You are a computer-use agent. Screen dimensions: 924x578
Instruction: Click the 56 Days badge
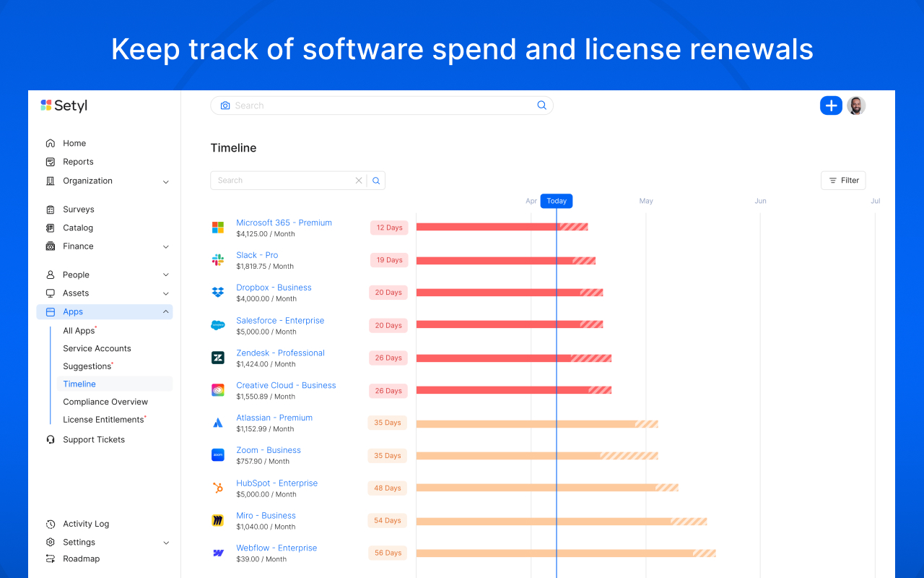tap(388, 553)
